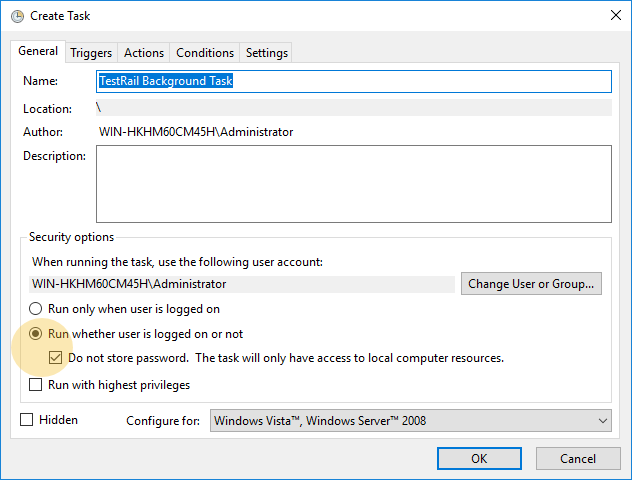Switch to the Triggers tab
This screenshot has width=632, height=480.
point(91,53)
